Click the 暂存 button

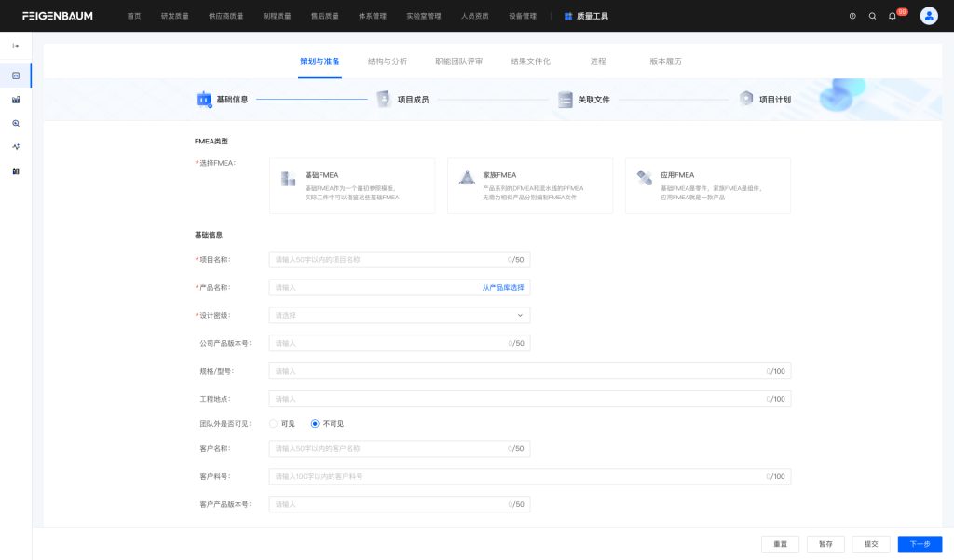coord(825,544)
